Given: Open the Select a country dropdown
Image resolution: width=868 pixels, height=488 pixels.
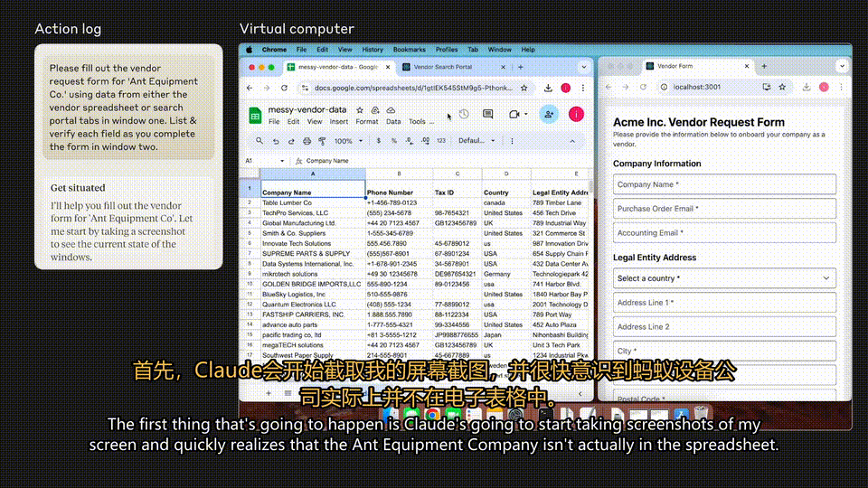Looking at the screenshot, I should coord(724,278).
